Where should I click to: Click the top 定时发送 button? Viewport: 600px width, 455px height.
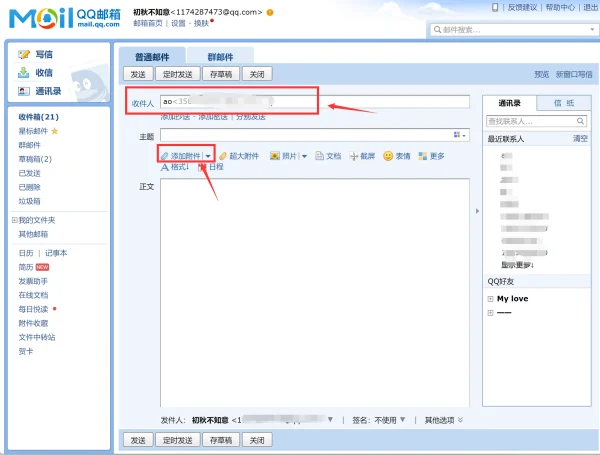pos(178,74)
